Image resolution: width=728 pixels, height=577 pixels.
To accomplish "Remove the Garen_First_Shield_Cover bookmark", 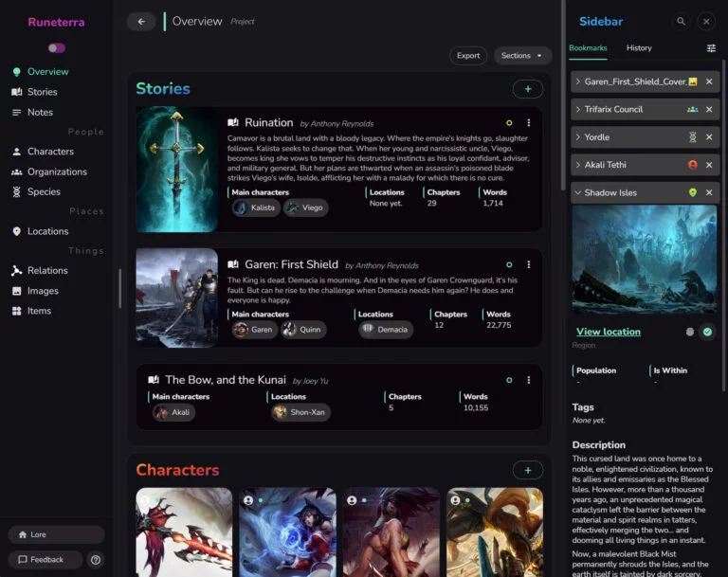I will (709, 81).
